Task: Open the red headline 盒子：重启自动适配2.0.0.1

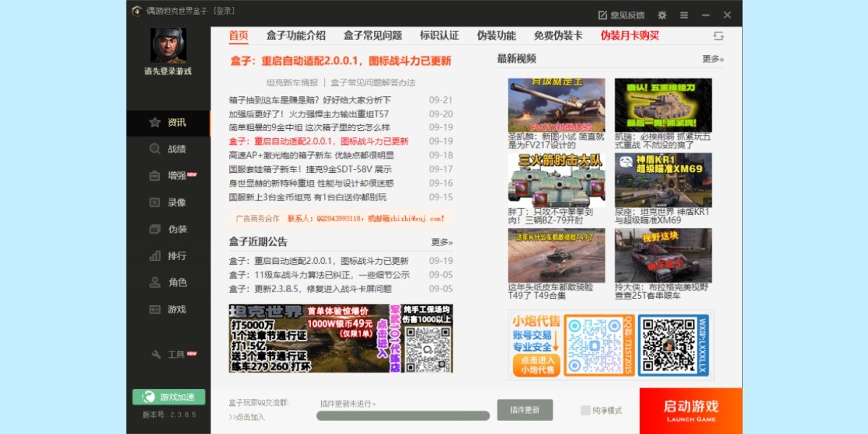Action: click(x=341, y=61)
